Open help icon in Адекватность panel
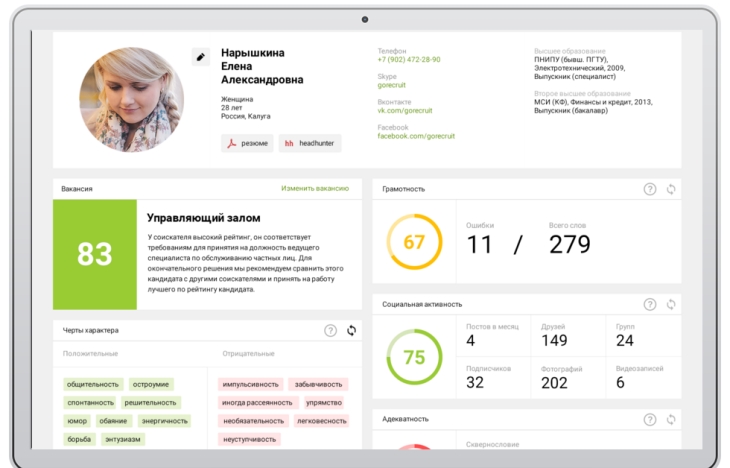Viewport: 730px width, 468px height. point(650,420)
